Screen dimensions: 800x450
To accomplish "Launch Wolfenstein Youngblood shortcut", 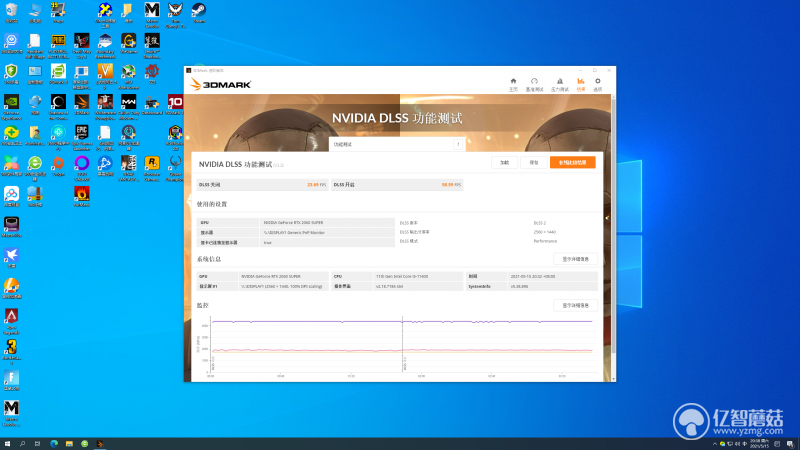I will click(x=105, y=106).
